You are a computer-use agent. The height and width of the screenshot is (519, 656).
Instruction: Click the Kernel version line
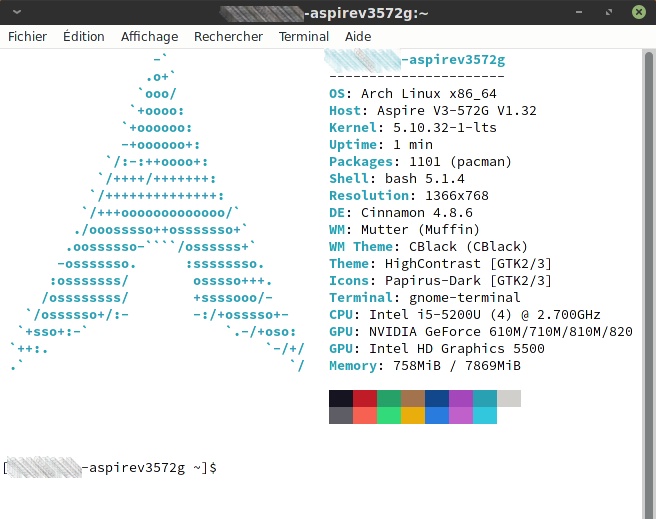(x=412, y=128)
